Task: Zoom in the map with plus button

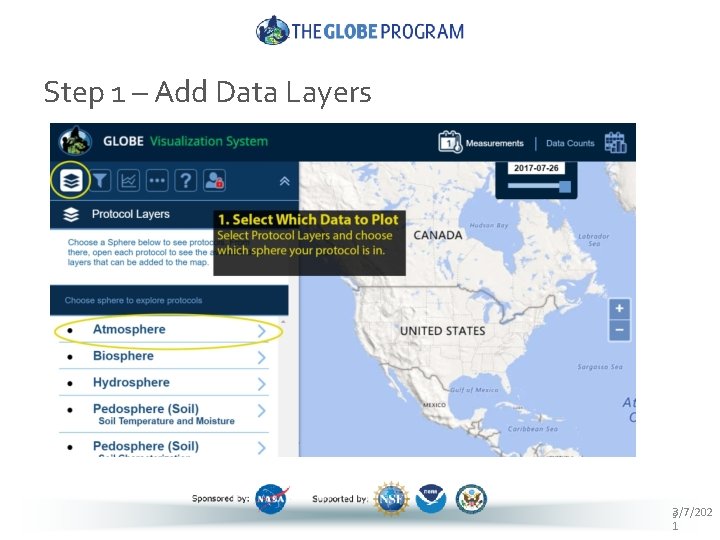Action: click(619, 309)
